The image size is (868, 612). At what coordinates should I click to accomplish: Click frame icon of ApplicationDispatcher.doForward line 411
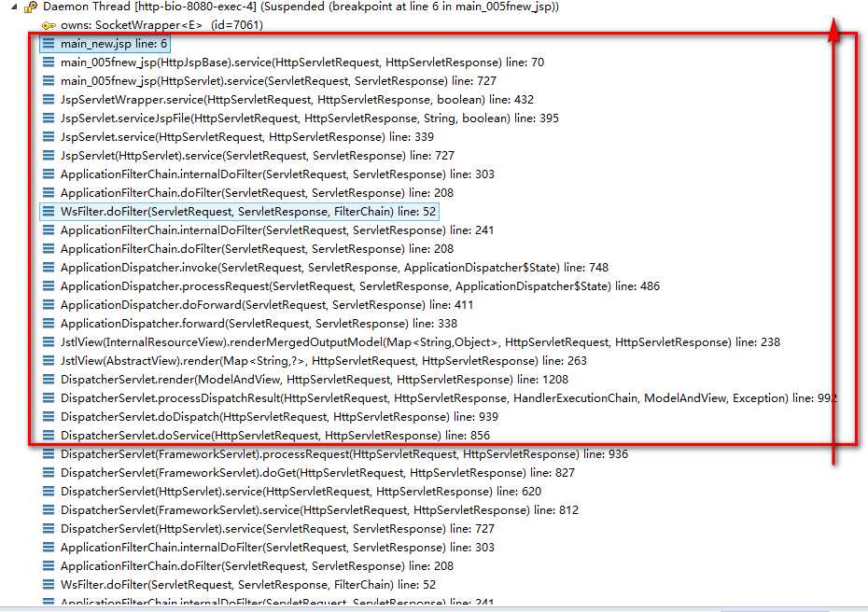(49, 305)
